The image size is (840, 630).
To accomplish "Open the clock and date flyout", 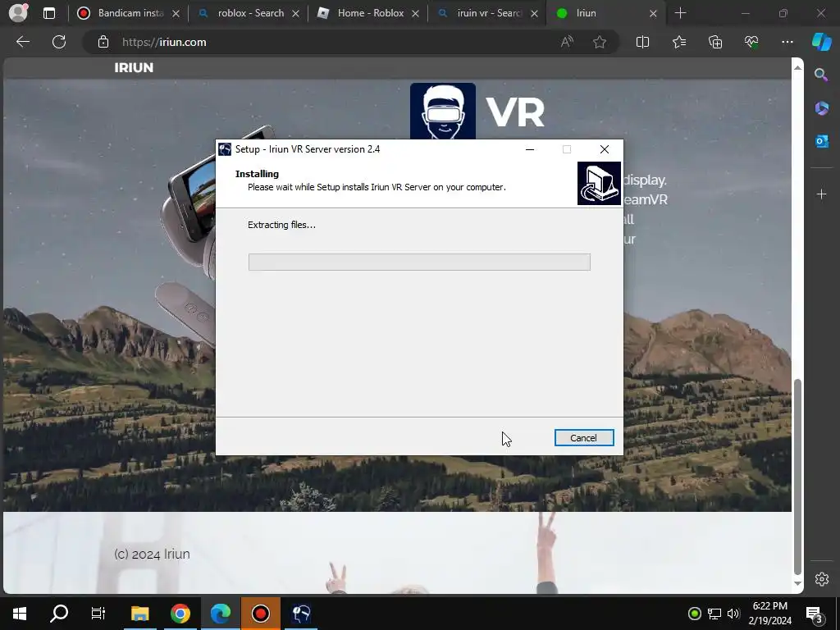I will pos(769,614).
